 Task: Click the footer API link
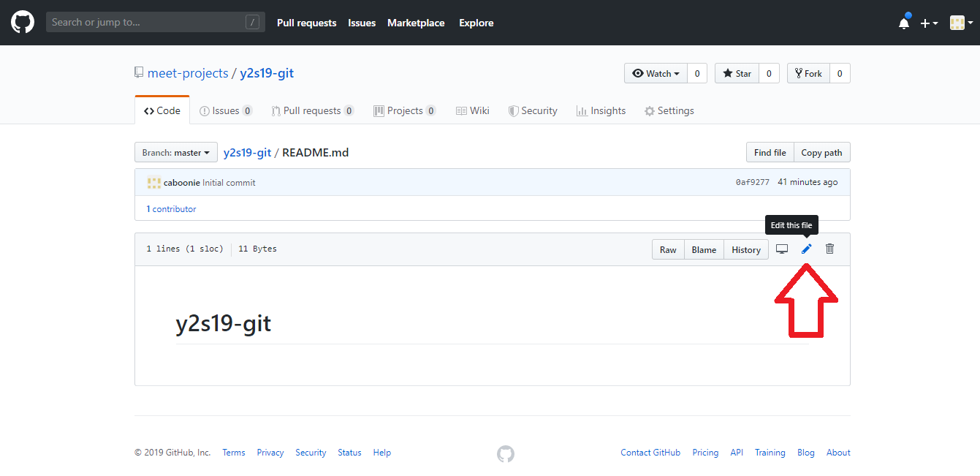pos(737,453)
